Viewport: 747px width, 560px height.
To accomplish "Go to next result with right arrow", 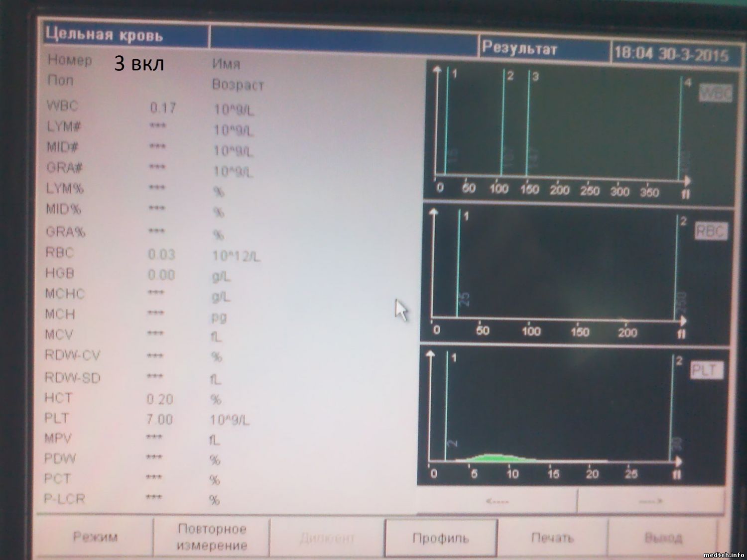I will (651, 501).
